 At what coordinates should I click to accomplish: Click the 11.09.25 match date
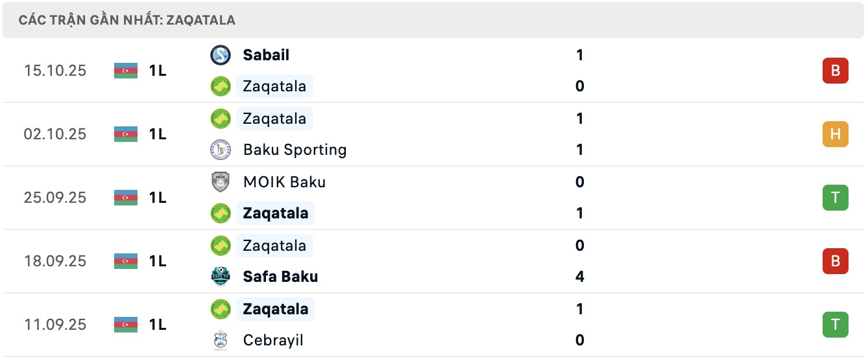point(55,325)
